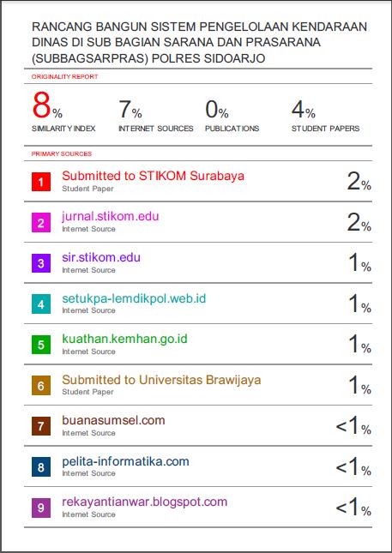
Task: Click the green number 5 source badge
Action: (x=41, y=345)
